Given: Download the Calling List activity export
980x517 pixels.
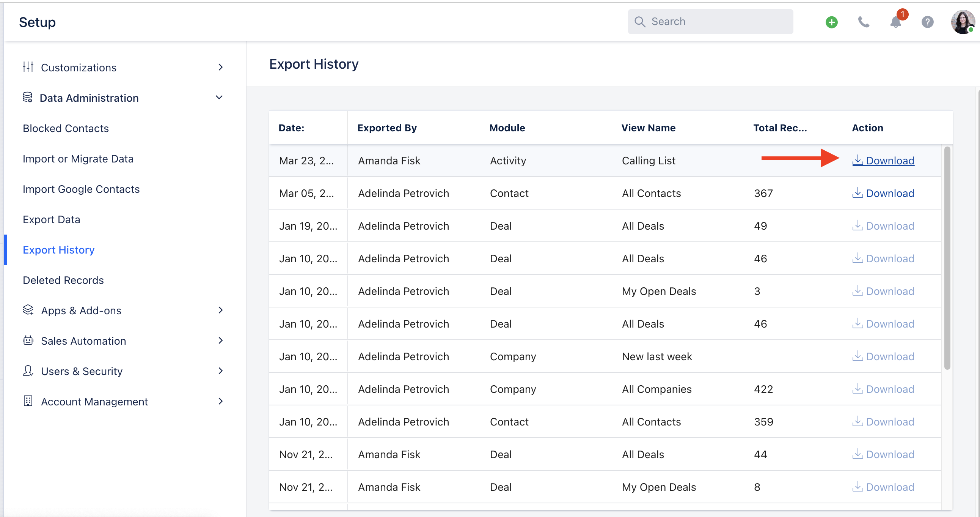Looking at the screenshot, I should [883, 161].
